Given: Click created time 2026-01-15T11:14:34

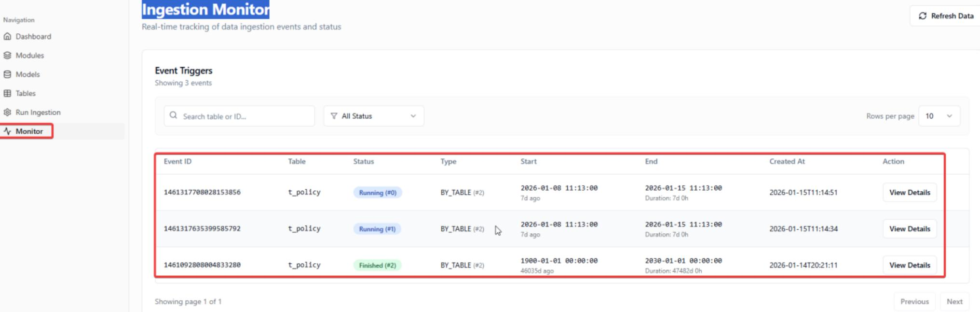Looking at the screenshot, I should pos(803,229).
